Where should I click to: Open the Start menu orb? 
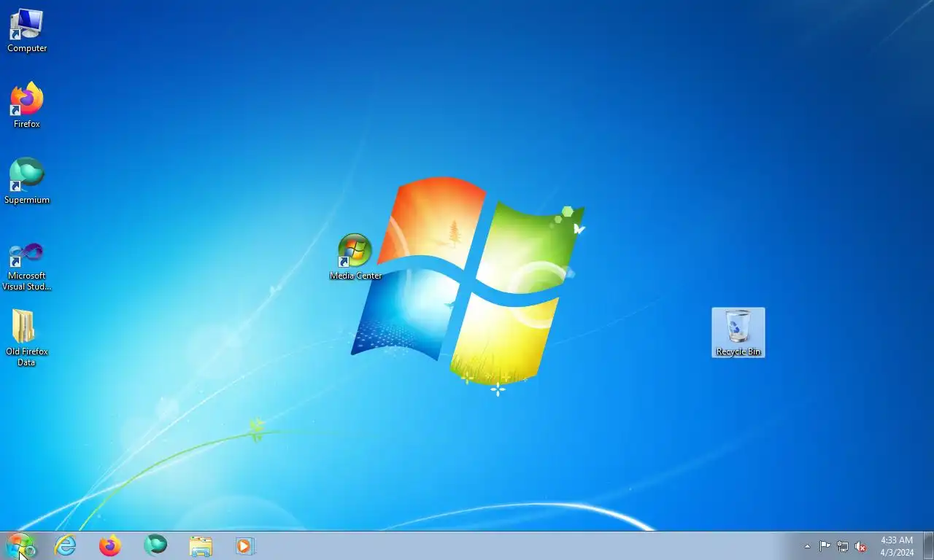(20, 545)
